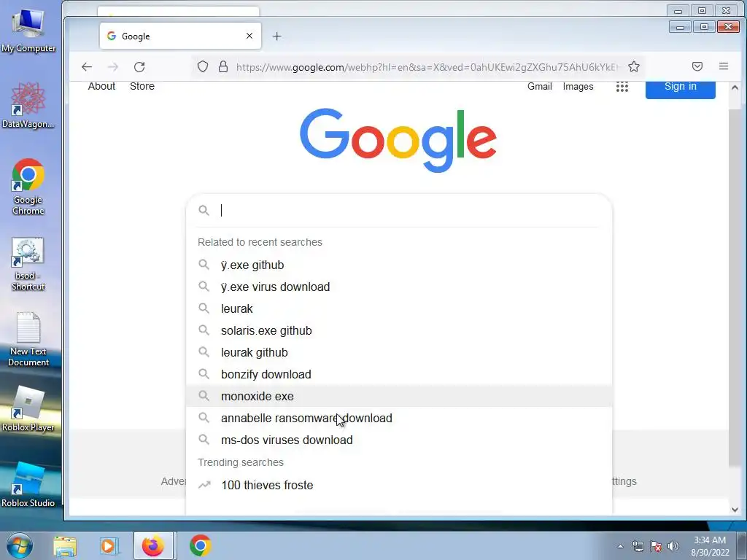Click the Sign in button
The height and width of the screenshot is (560, 747).
pos(681,88)
